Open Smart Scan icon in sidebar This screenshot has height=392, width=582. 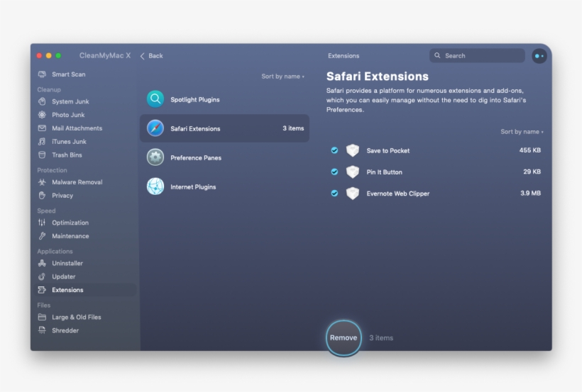pyautogui.click(x=42, y=74)
